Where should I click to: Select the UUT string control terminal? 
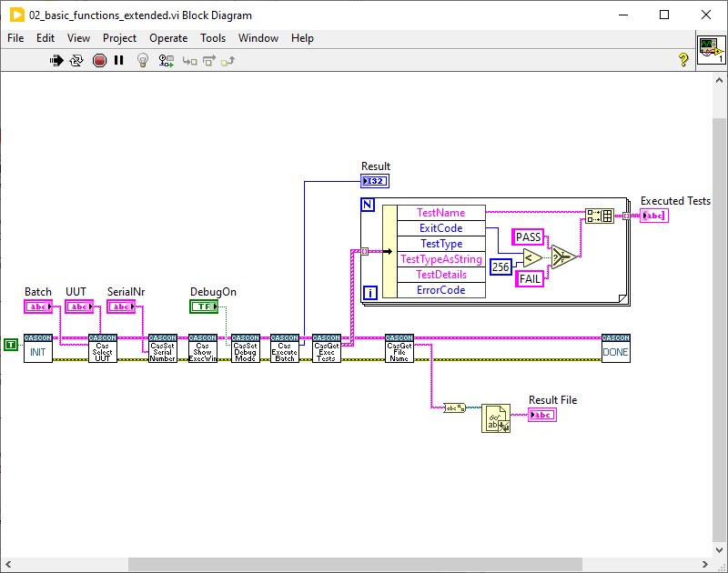[x=79, y=307]
